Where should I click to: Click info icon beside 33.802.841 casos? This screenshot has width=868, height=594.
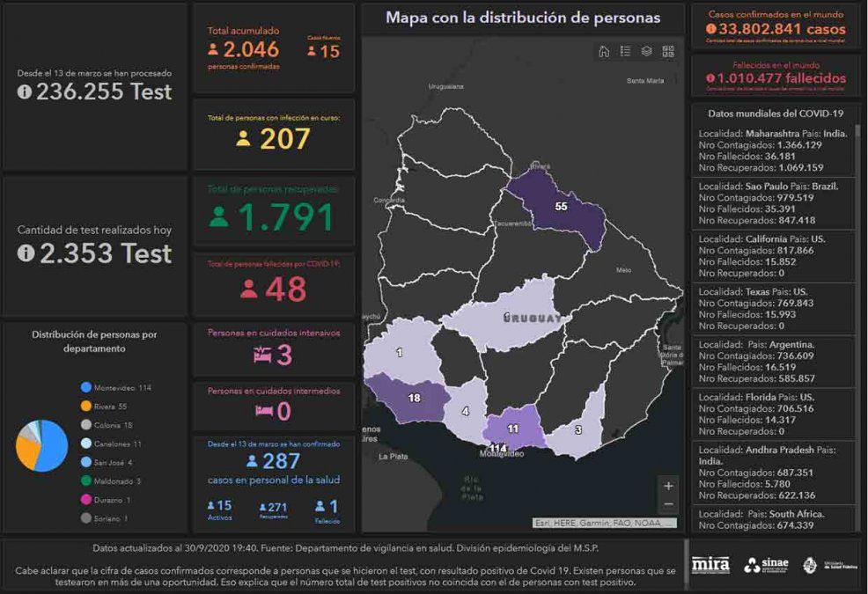(x=711, y=29)
